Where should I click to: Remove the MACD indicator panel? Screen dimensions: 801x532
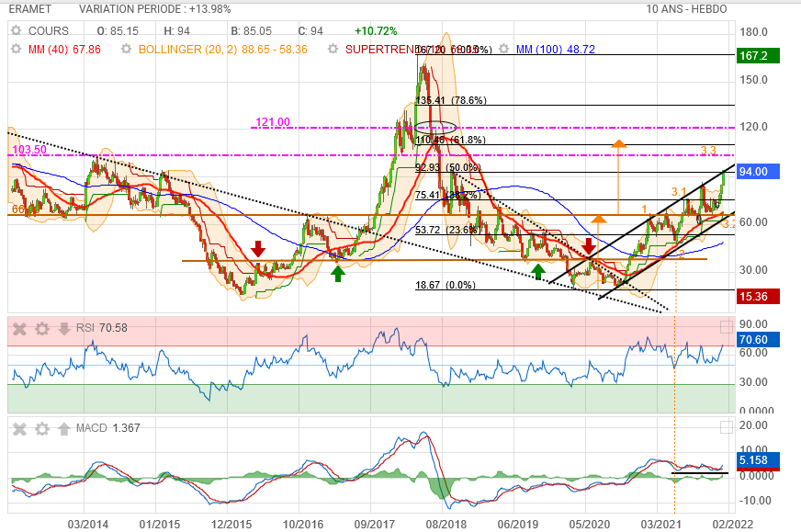tap(19, 428)
